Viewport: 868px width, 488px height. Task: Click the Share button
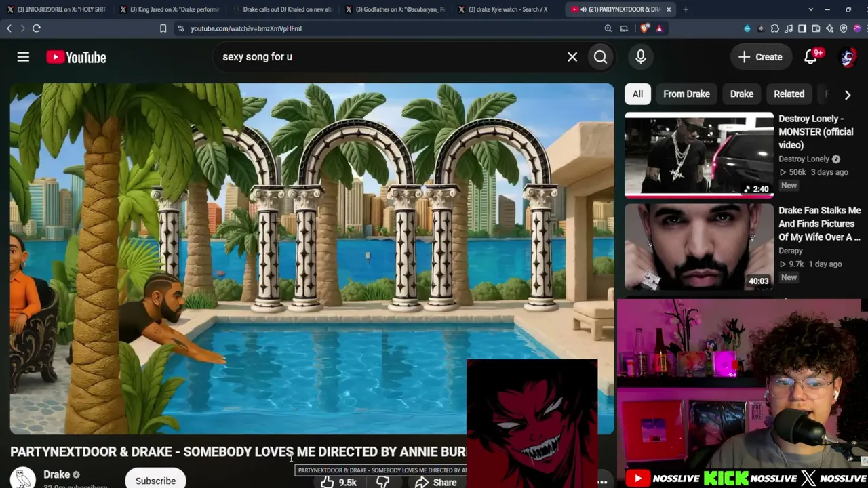pos(435,482)
